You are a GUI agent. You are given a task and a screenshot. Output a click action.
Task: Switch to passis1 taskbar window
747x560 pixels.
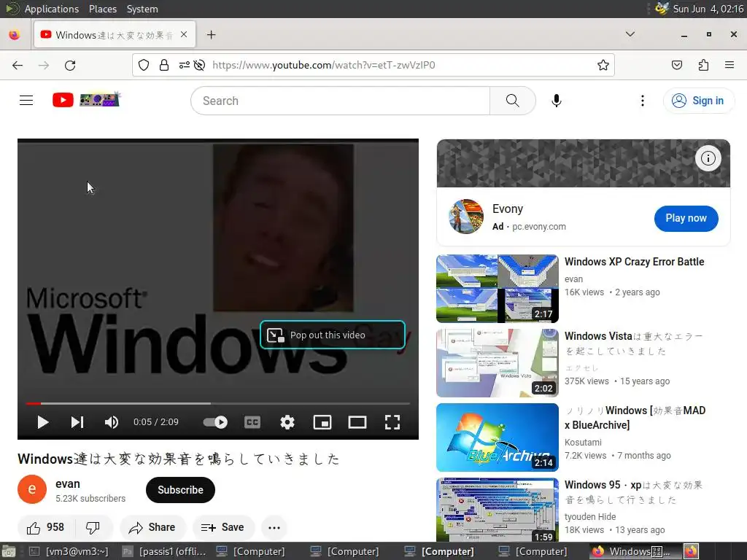[x=164, y=551]
